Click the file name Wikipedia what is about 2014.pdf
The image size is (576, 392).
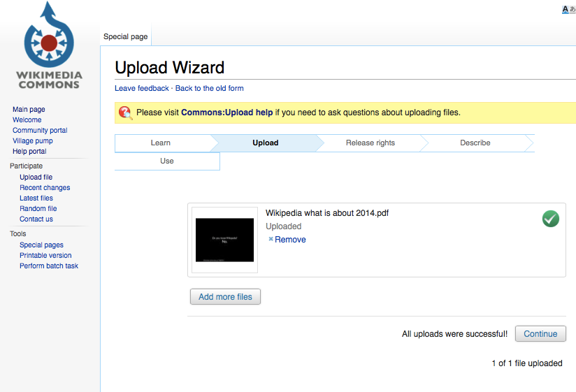(327, 213)
